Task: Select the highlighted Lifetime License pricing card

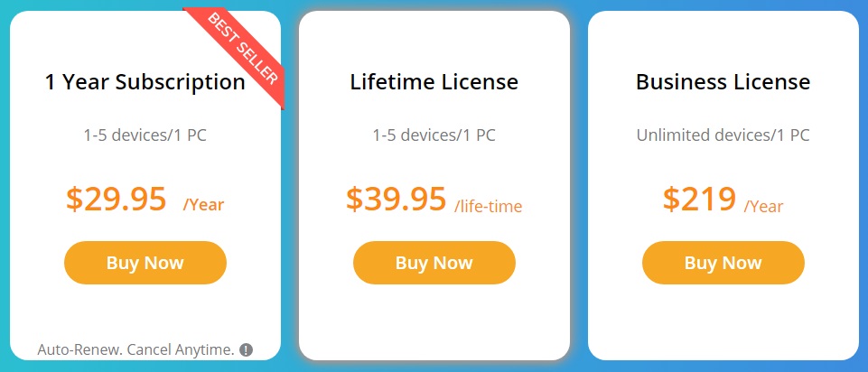Action: point(434,316)
